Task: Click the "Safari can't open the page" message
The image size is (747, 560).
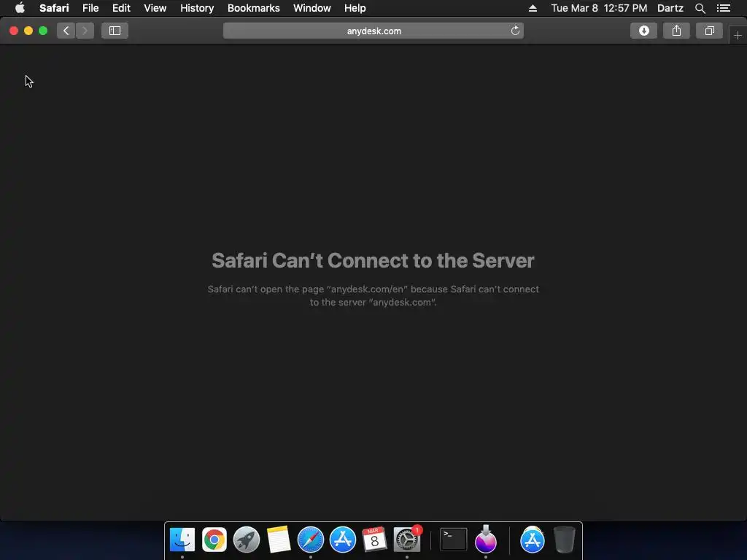Action: tap(373, 296)
